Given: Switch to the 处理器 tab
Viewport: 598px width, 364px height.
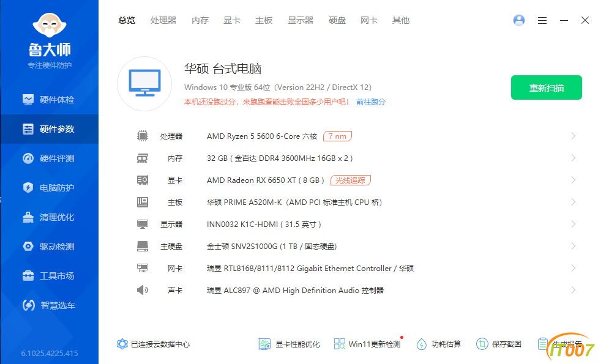Looking at the screenshot, I should (163, 21).
